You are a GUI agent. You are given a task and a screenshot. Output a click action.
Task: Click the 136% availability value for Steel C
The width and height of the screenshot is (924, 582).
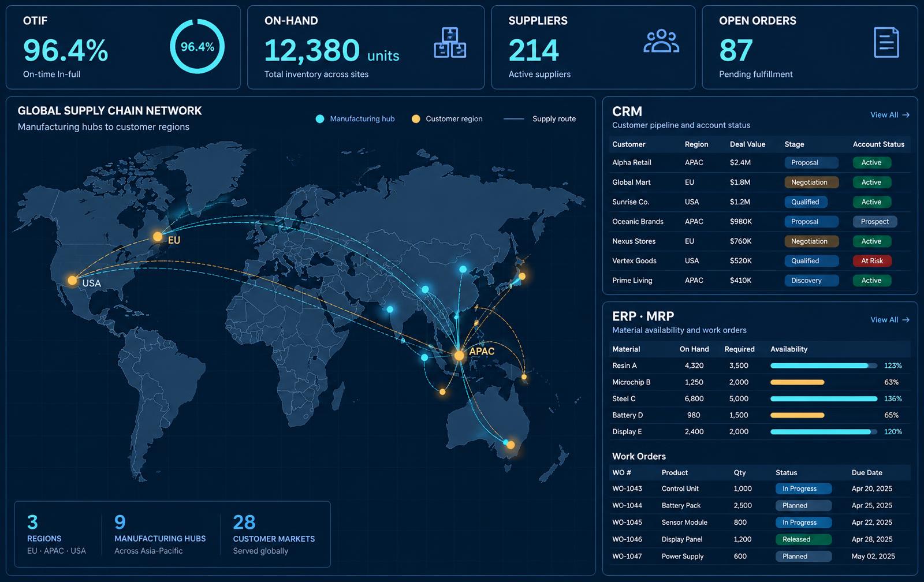(893, 399)
